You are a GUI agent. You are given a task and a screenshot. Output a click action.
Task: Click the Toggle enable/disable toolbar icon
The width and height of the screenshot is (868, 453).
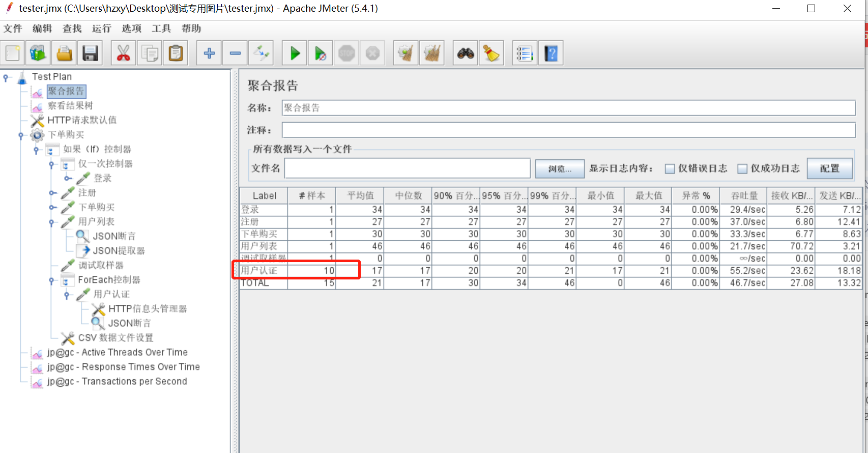[x=261, y=53]
